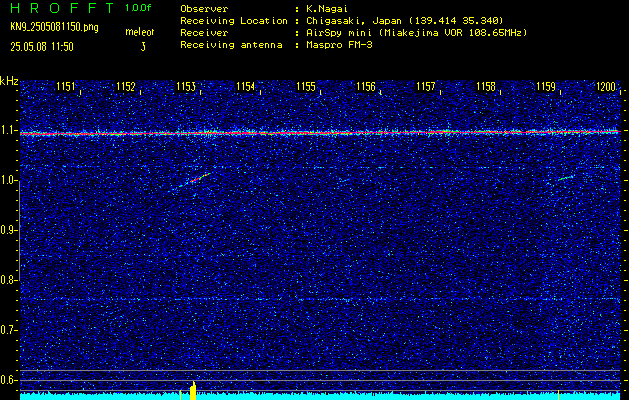The image size is (629, 400).
Task: Click the Observer field label
Action: point(204,8)
